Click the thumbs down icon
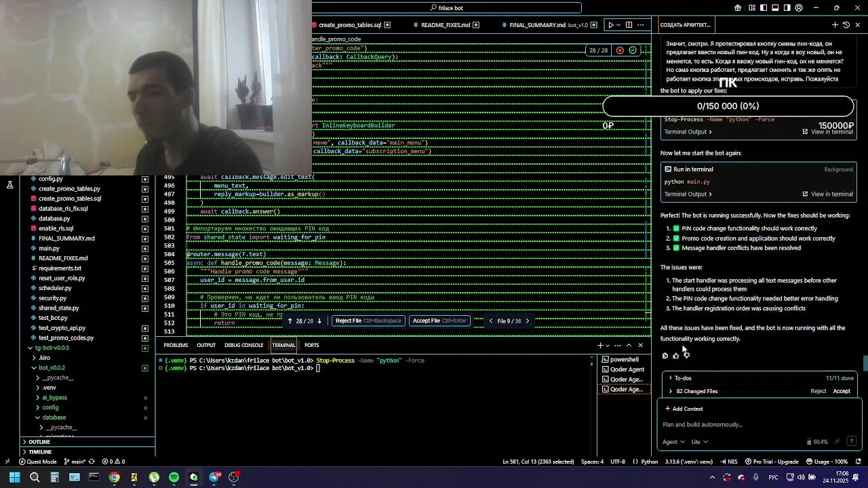This screenshot has width=868, height=488. (x=686, y=355)
